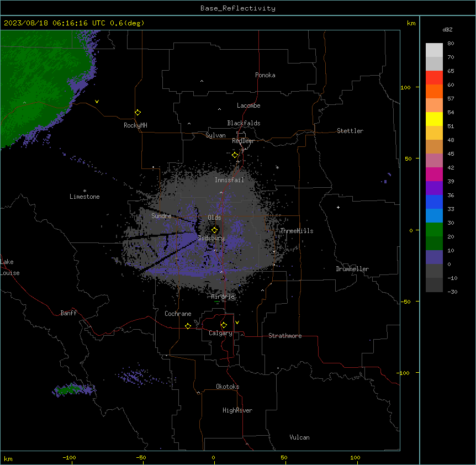The height and width of the screenshot is (465, 476).
Task: Click the Airdrie city label
Action: pyautogui.click(x=223, y=297)
